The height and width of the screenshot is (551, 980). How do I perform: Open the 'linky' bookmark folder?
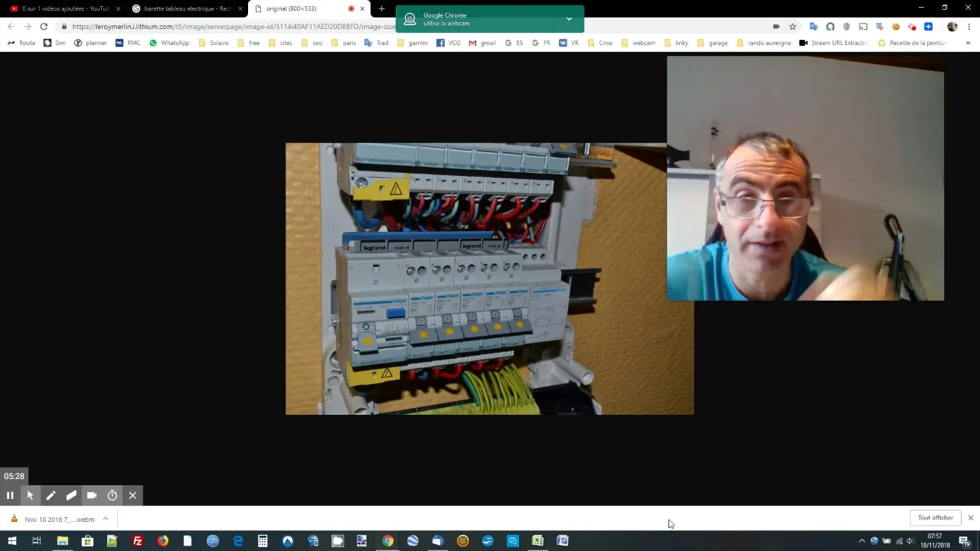675,43
